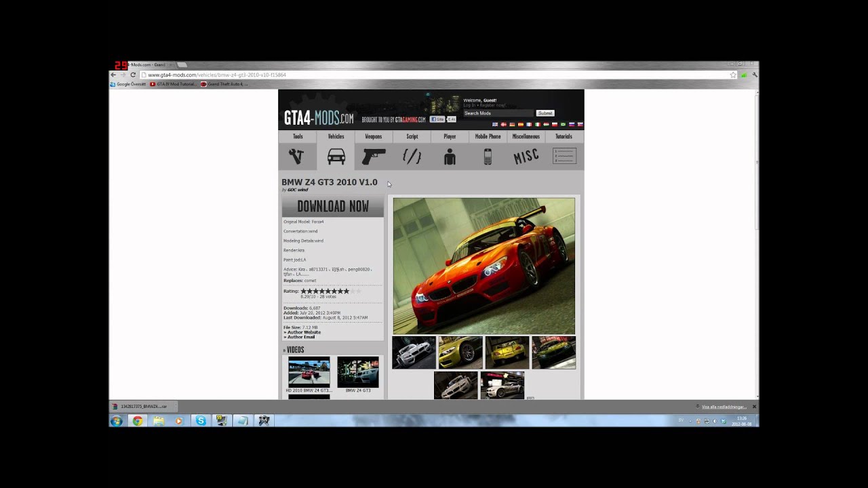The width and height of the screenshot is (868, 488).
Task: Open the Mobile Phone icon
Action: [x=488, y=157]
